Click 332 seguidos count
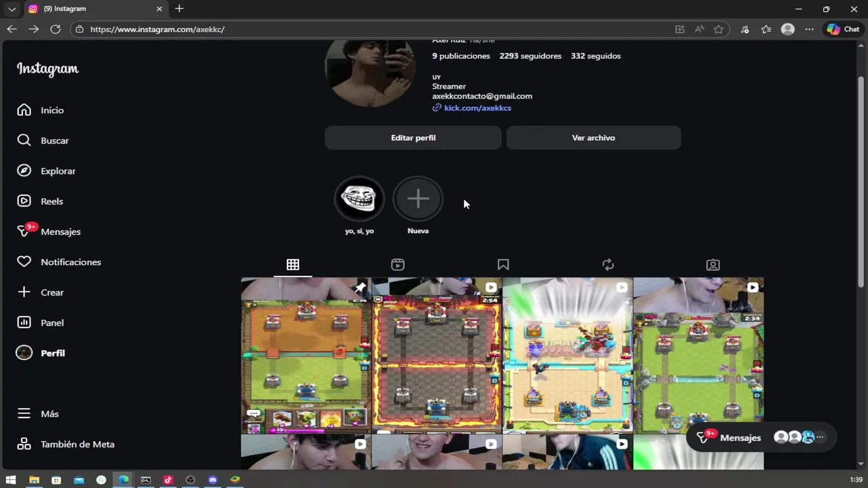This screenshot has height=488, width=868. [x=595, y=56]
